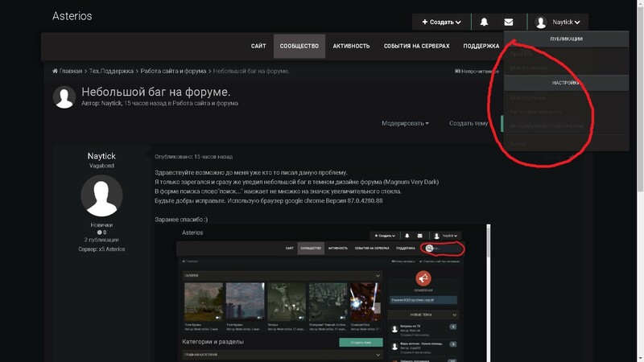644x362 pixels.
Task: Open the attached forum screenshot image
Action: point(322,294)
